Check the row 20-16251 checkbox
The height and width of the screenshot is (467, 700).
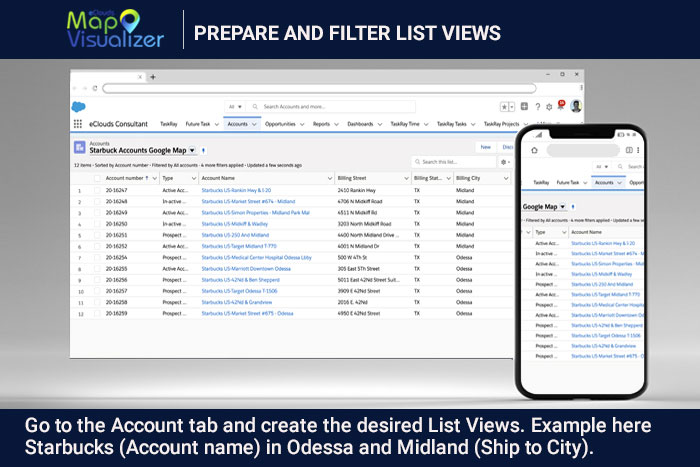[x=97, y=235]
